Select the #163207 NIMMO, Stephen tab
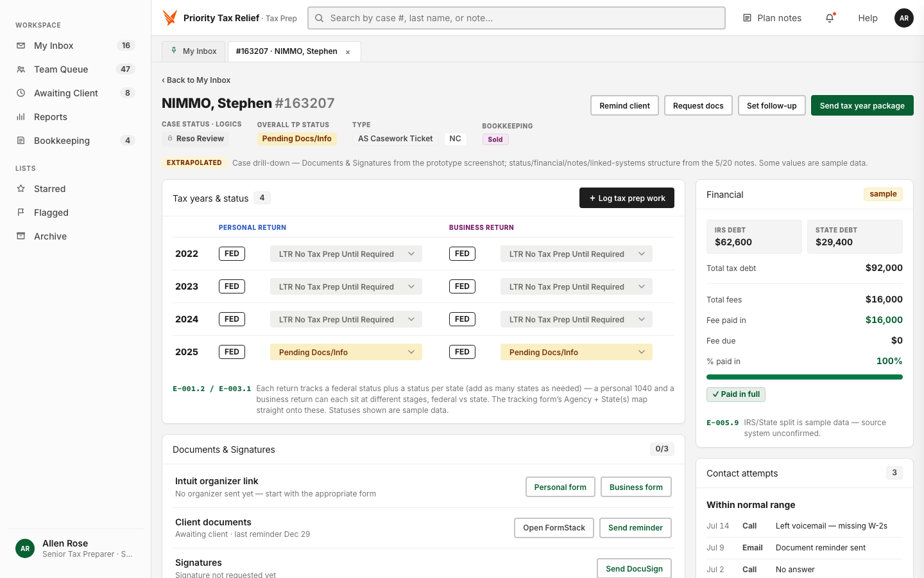 click(294, 51)
